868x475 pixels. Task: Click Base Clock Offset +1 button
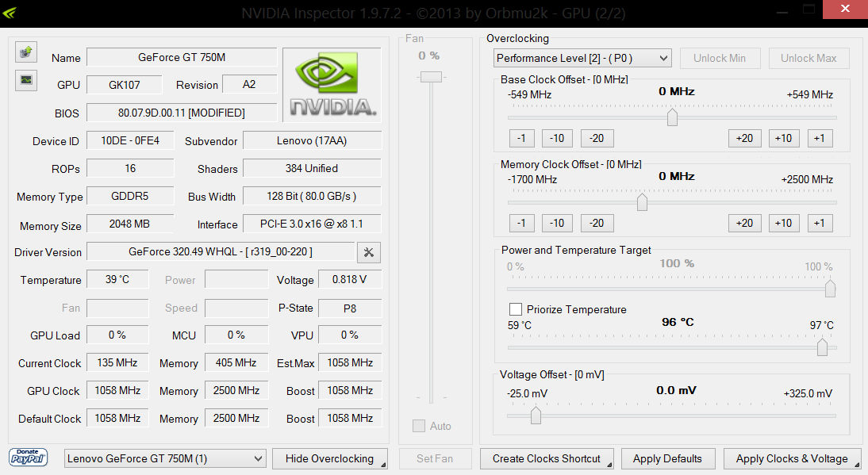820,138
